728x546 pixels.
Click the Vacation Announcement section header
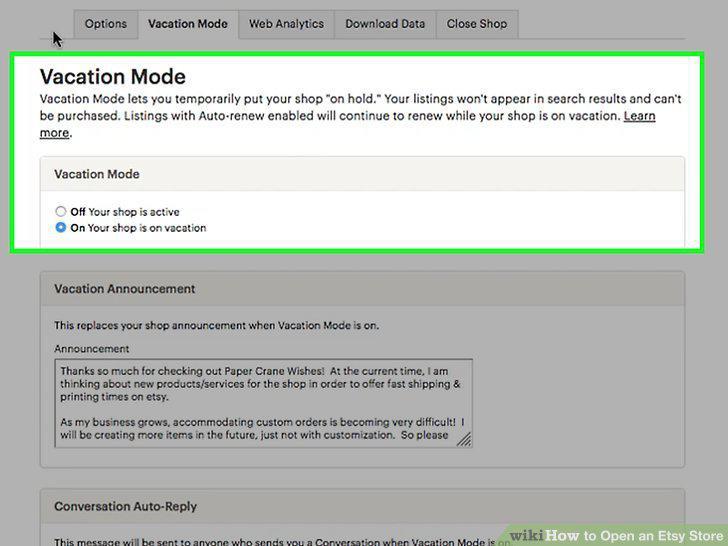point(362,289)
